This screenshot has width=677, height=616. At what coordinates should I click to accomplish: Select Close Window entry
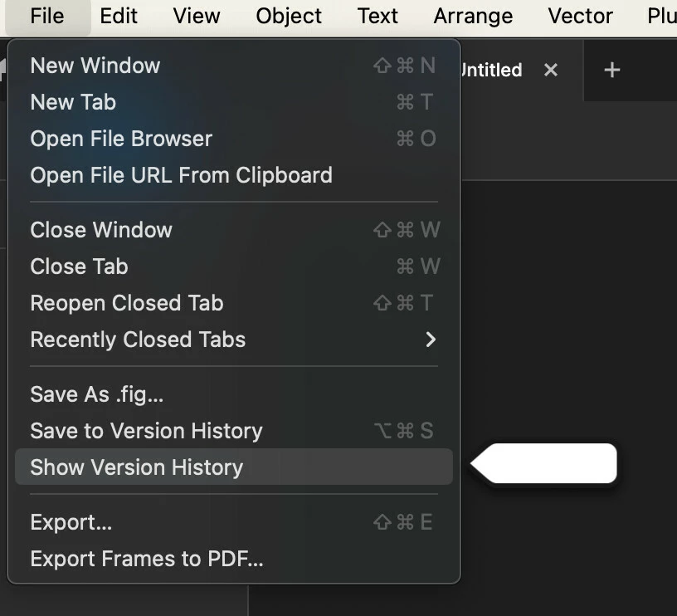[x=234, y=229]
